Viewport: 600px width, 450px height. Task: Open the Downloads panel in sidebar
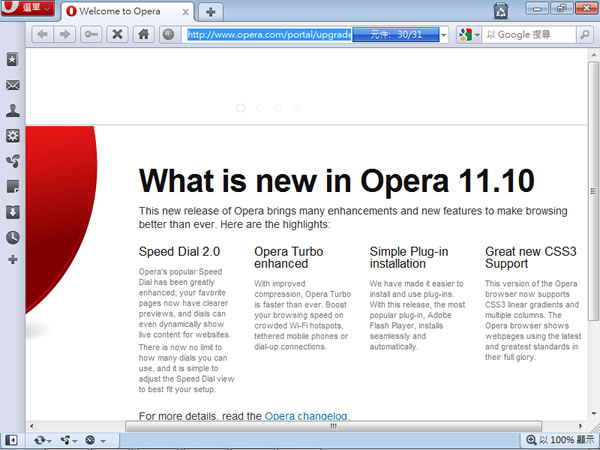pos(12,211)
